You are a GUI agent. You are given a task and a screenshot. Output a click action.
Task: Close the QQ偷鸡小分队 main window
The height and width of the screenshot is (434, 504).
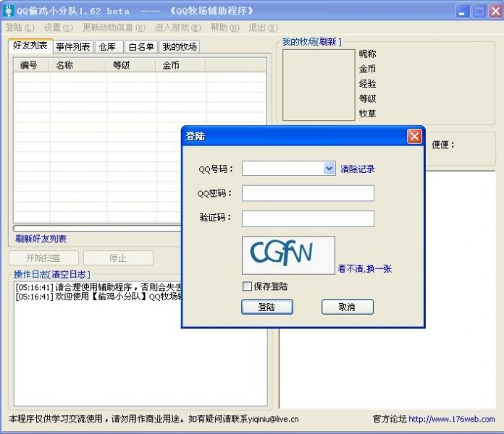click(495, 12)
